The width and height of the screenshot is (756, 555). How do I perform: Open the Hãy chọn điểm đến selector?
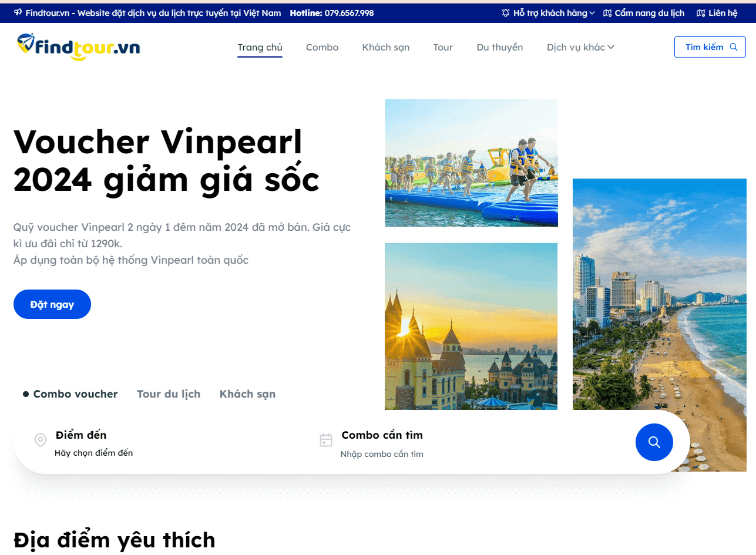94,453
